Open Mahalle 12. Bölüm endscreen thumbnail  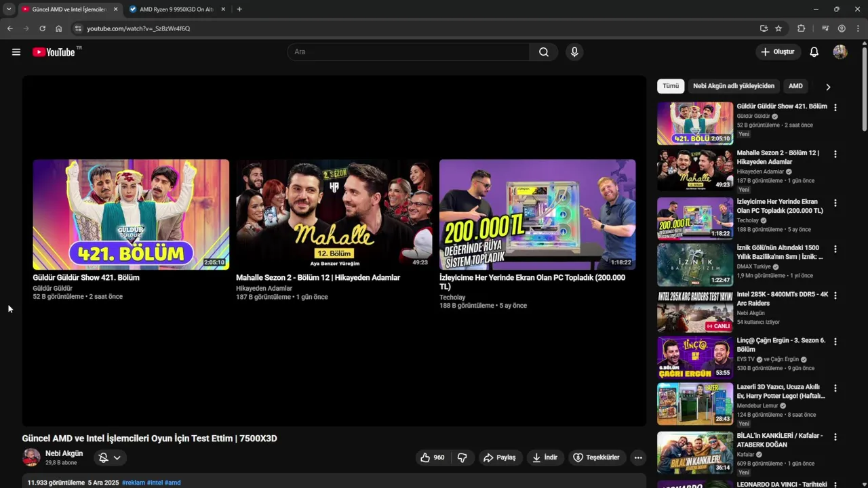click(334, 214)
